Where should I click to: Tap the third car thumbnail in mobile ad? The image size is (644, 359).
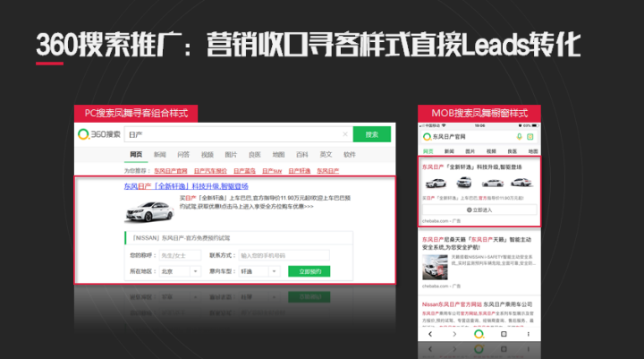[493, 183]
